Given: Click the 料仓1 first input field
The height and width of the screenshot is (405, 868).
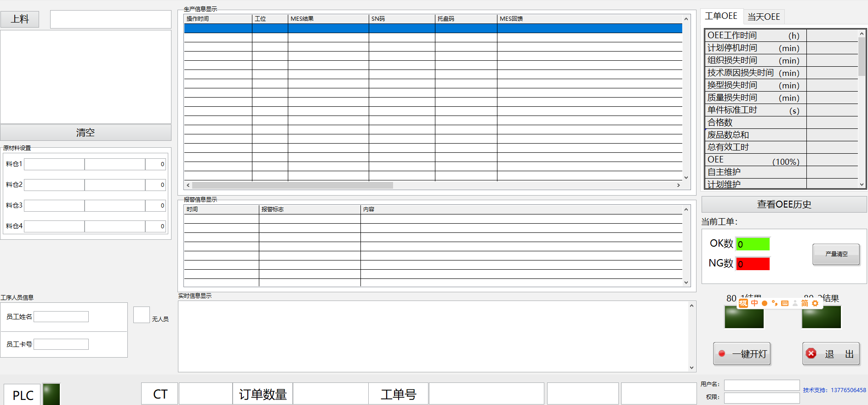Looking at the screenshot, I should tap(54, 164).
